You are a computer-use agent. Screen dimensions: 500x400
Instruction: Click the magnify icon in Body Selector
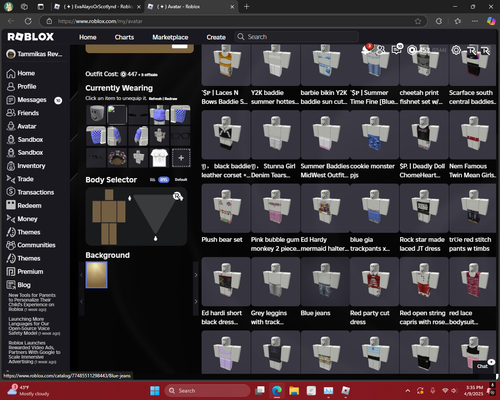178,196
